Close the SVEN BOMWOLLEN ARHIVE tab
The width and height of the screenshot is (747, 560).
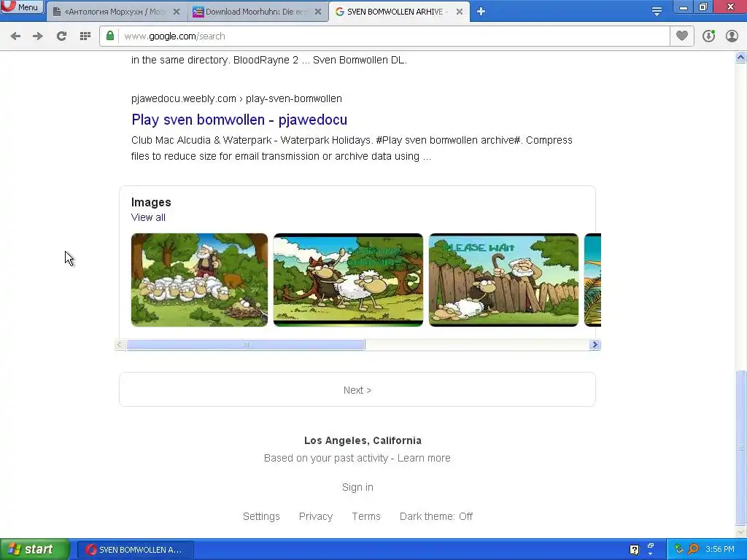click(x=460, y=12)
